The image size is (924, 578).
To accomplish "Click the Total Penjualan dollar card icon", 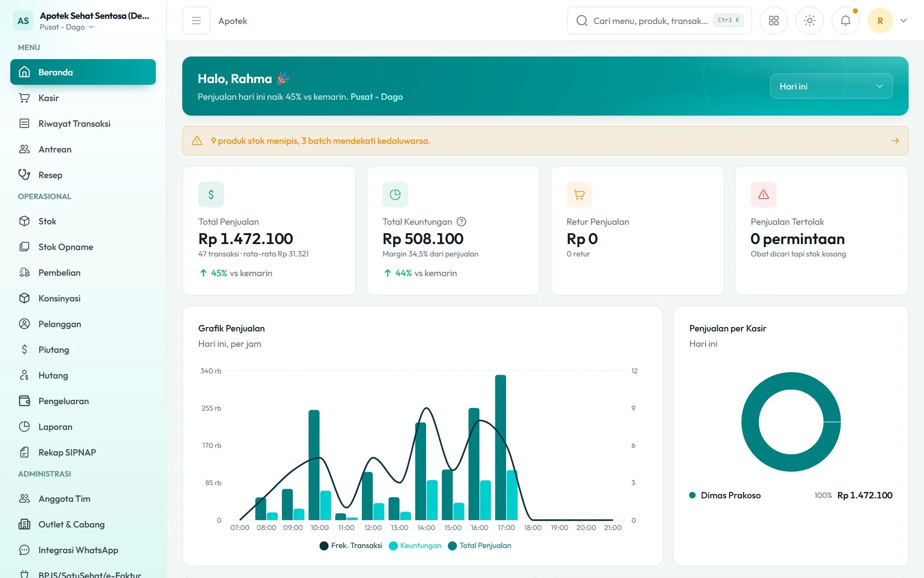I will [211, 195].
